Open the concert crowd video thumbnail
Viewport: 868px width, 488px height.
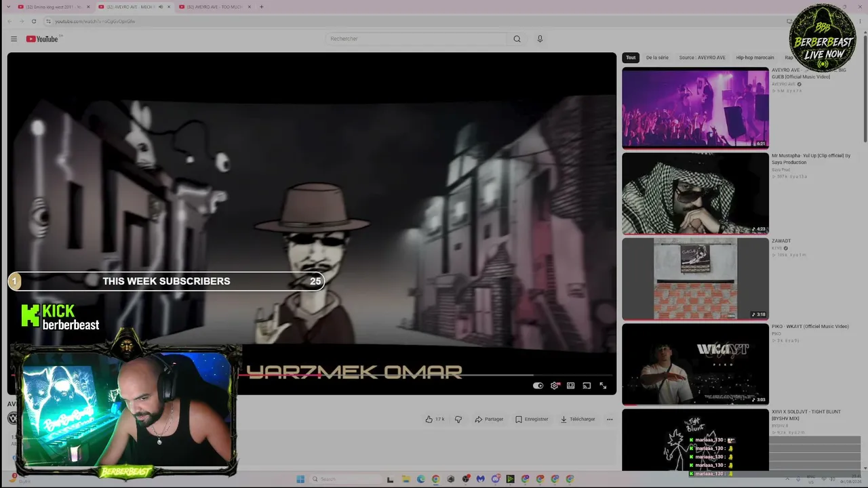tap(695, 107)
